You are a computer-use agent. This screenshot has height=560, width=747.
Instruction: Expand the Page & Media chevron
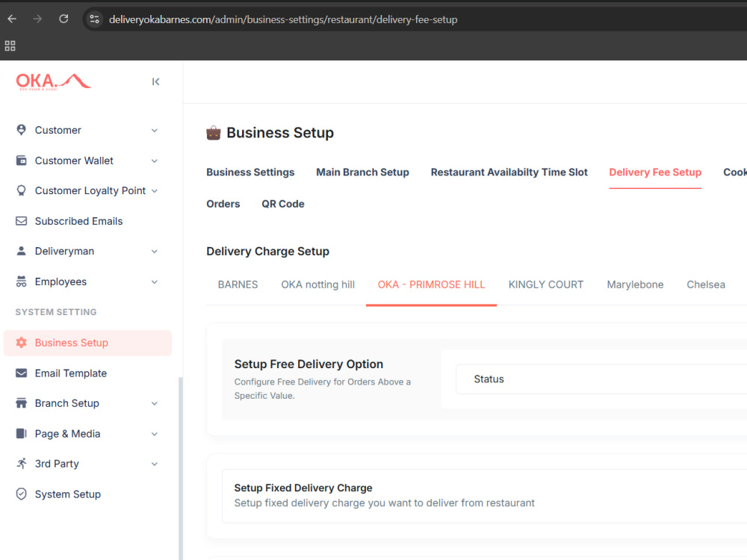coord(155,434)
